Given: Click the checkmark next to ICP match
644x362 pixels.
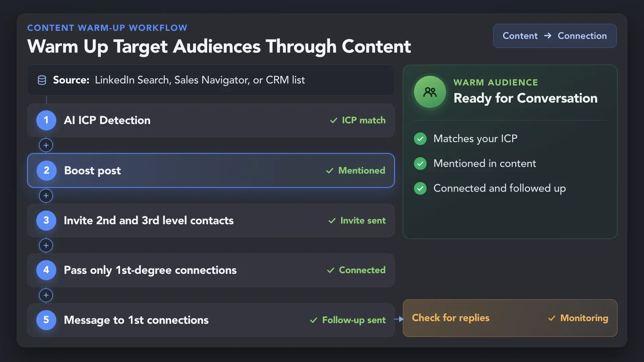Looking at the screenshot, I should point(334,120).
